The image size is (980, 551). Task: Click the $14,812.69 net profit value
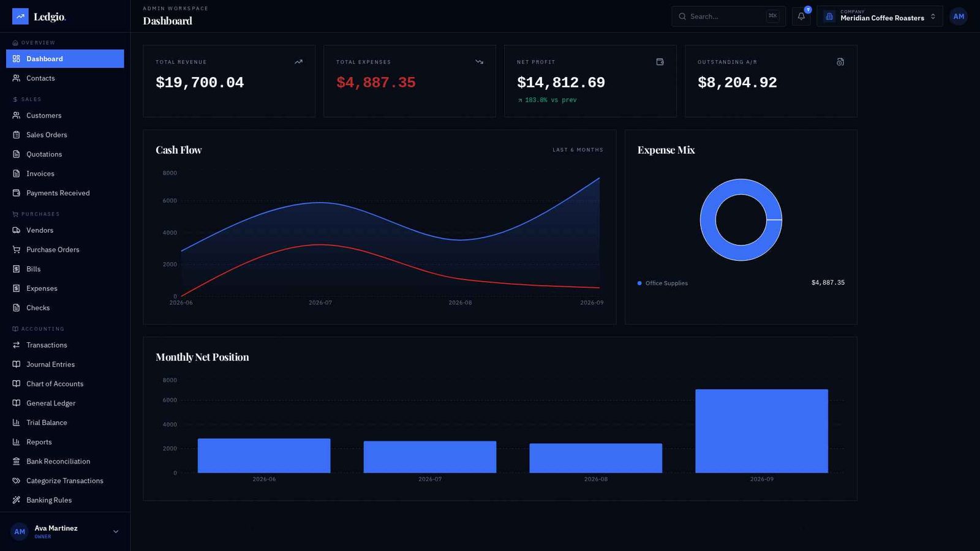[561, 83]
